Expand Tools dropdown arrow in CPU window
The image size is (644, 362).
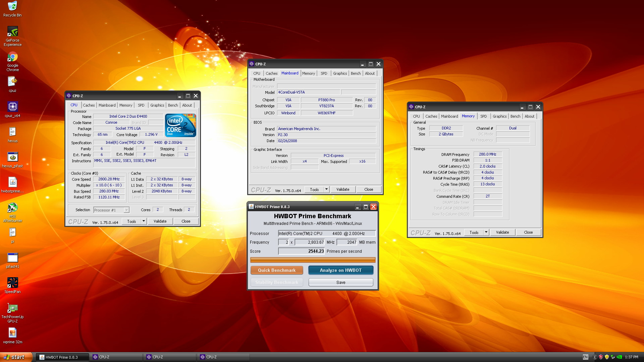[x=144, y=221]
